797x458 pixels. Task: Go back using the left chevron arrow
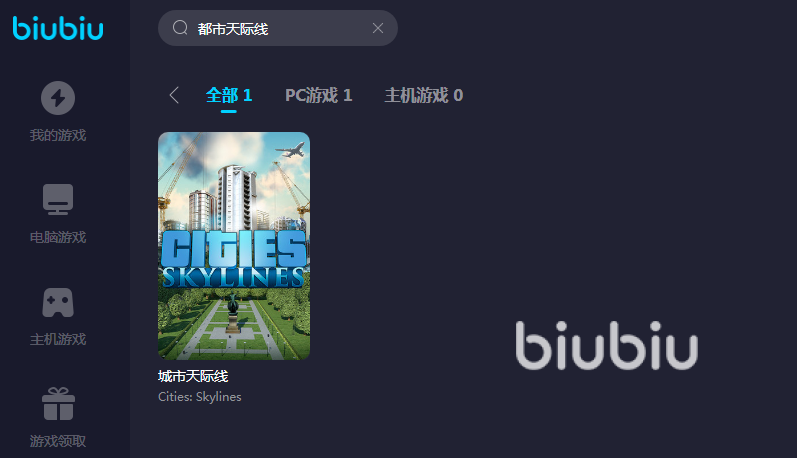click(x=174, y=95)
